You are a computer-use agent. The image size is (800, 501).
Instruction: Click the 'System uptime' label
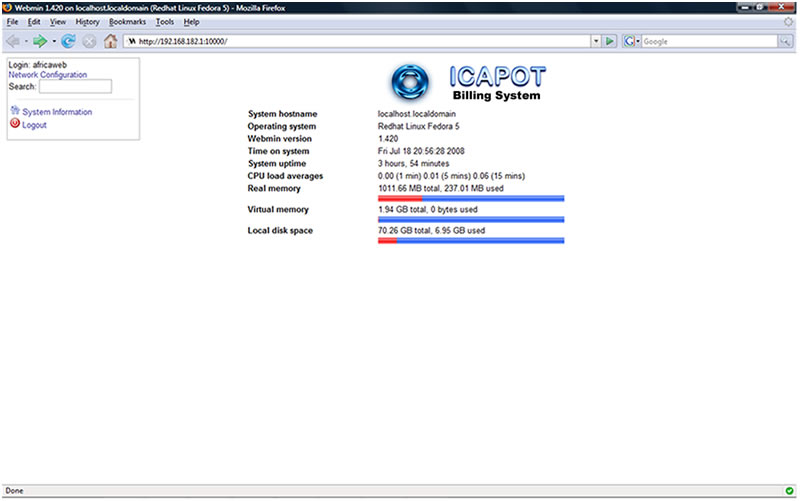coord(277,163)
